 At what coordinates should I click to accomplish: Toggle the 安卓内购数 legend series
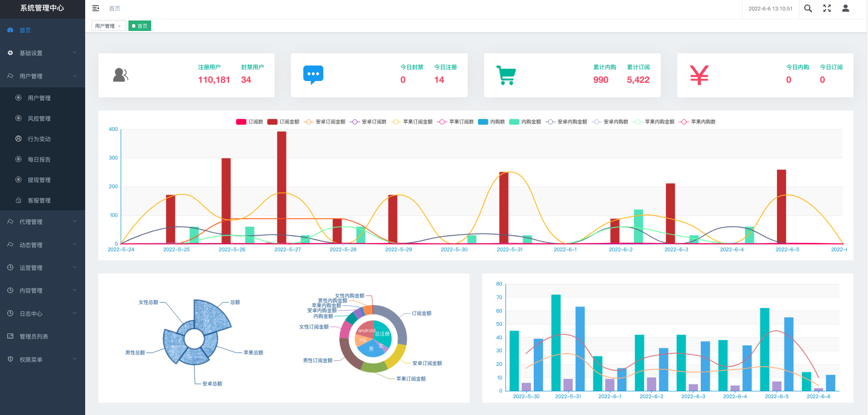click(x=610, y=122)
